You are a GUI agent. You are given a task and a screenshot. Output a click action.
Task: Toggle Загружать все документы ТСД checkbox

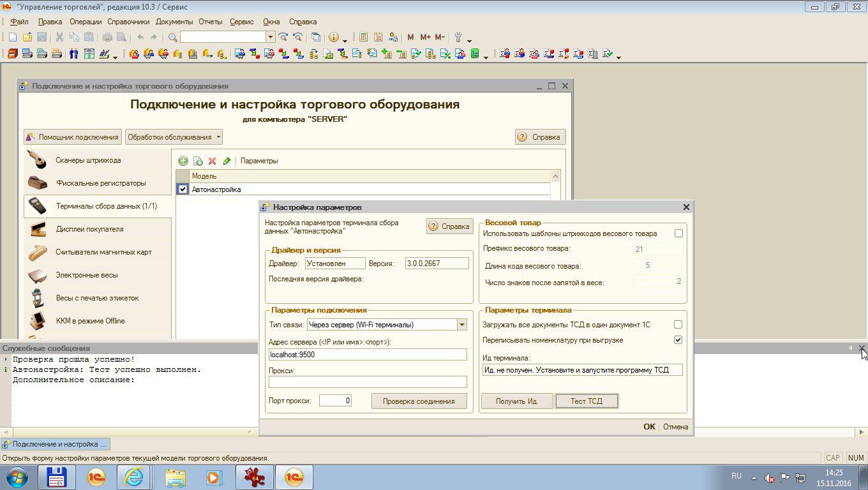678,325
